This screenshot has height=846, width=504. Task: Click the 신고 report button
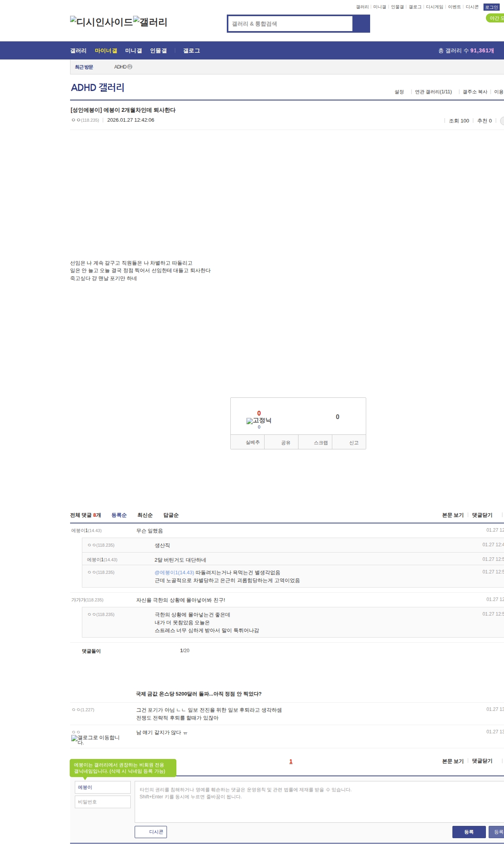[x=349, y=442]
